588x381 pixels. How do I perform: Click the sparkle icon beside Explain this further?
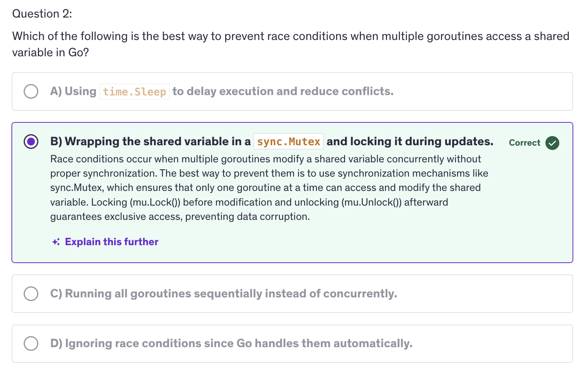56,242
